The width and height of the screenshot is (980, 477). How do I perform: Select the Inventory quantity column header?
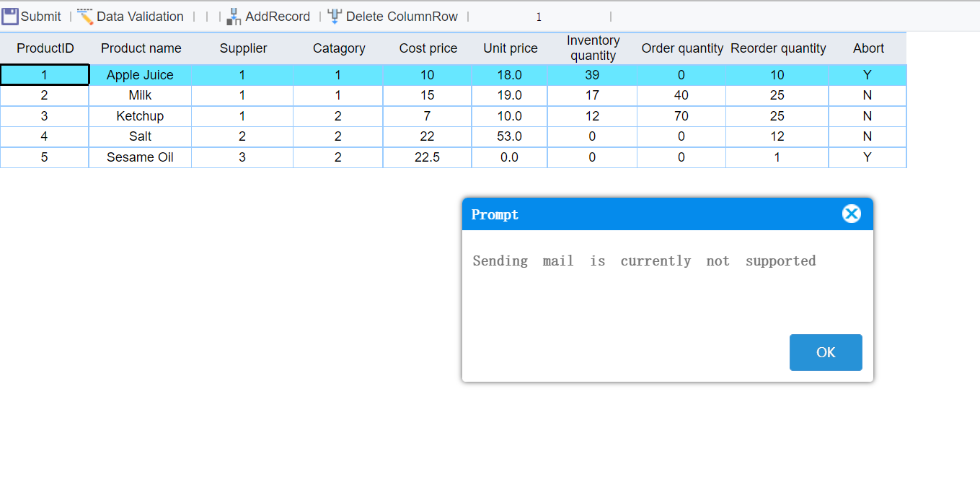(593, 48)
